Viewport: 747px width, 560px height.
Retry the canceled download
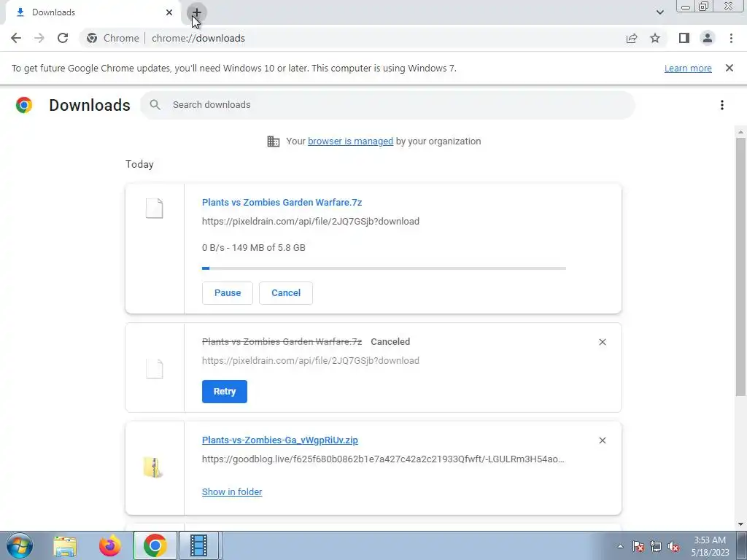click(225, 392)
